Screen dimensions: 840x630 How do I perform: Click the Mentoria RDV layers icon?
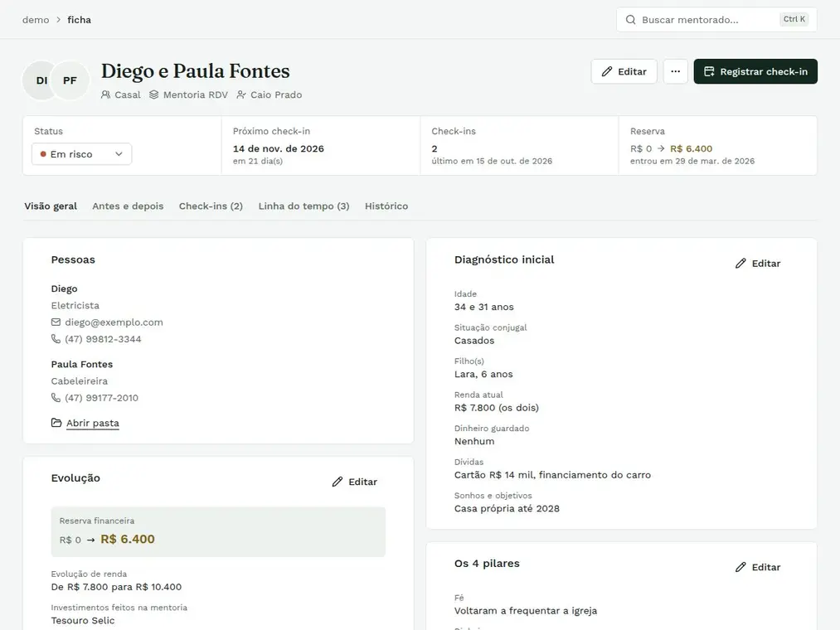(x=153, y=94)
